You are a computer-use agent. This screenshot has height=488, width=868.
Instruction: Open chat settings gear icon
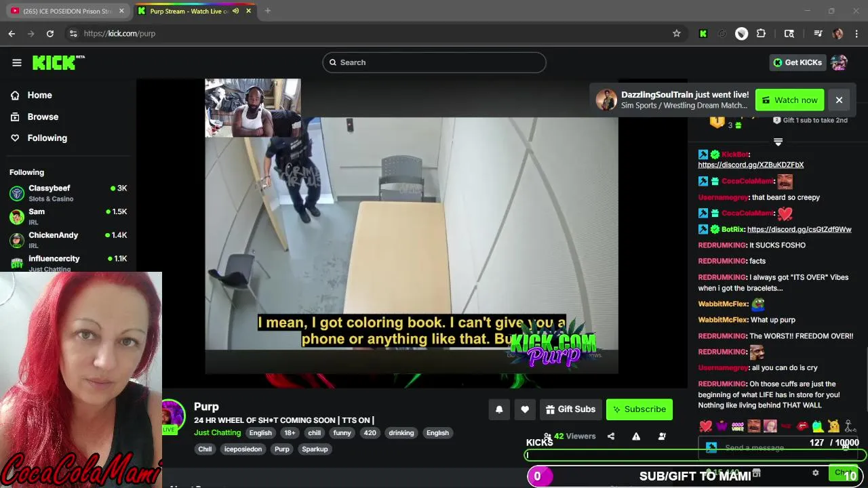pos(816,473)
